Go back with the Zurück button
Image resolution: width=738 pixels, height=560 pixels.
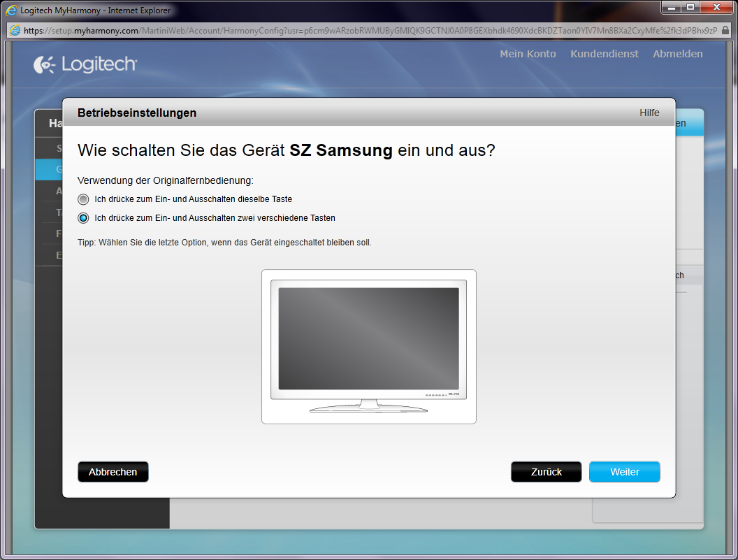click(546, 472)
